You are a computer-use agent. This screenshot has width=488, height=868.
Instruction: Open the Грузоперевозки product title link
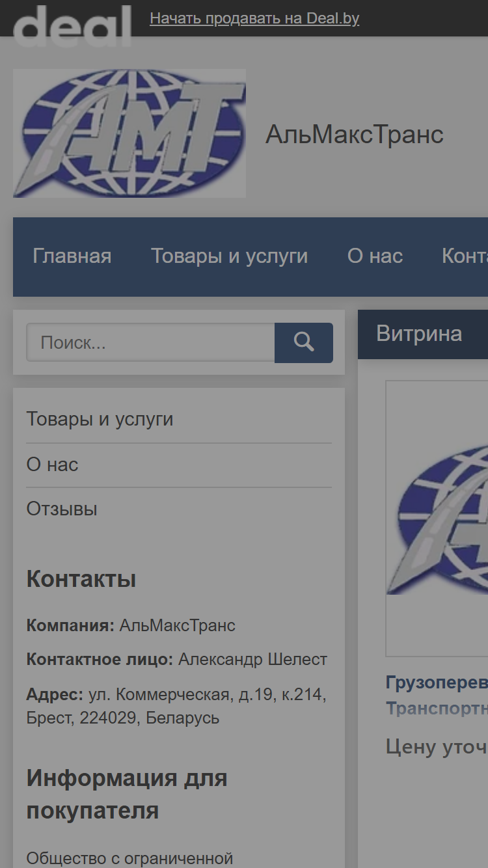tap(437, 695)
